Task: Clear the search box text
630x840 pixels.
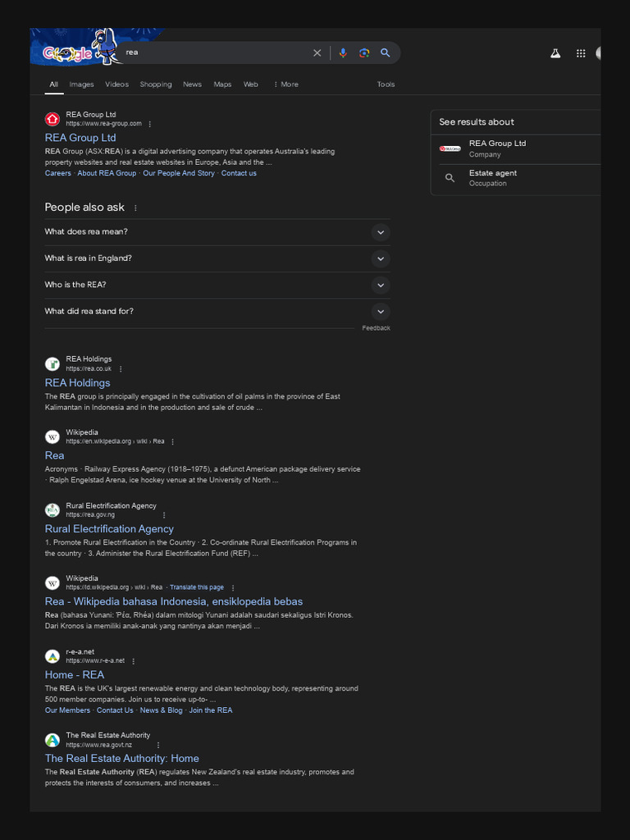Action: (317, 53)
